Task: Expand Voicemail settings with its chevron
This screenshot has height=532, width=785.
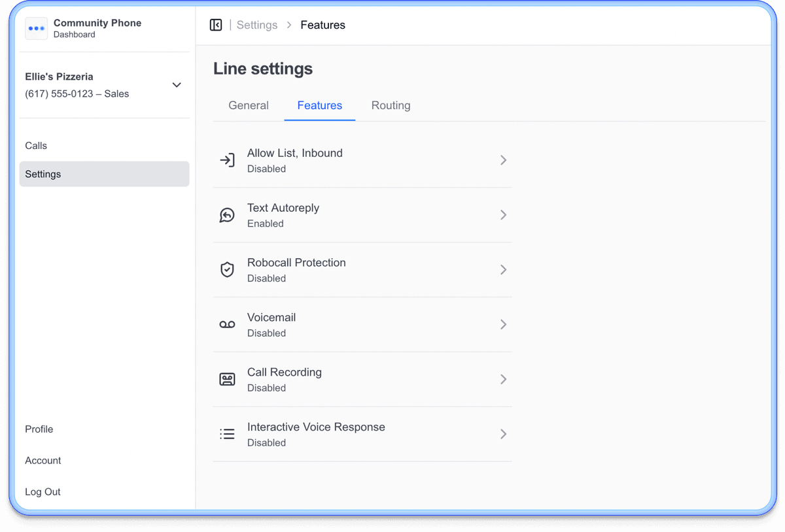Action: point(503,325)
